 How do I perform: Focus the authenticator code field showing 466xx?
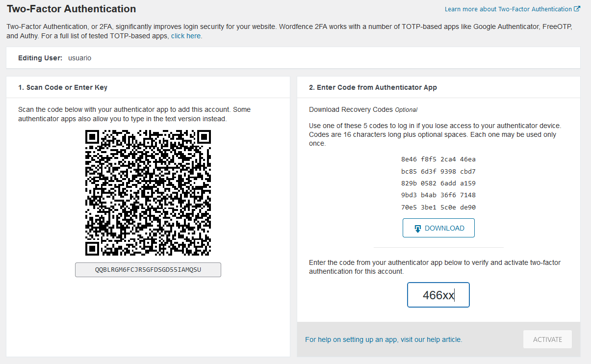[438, 295]
